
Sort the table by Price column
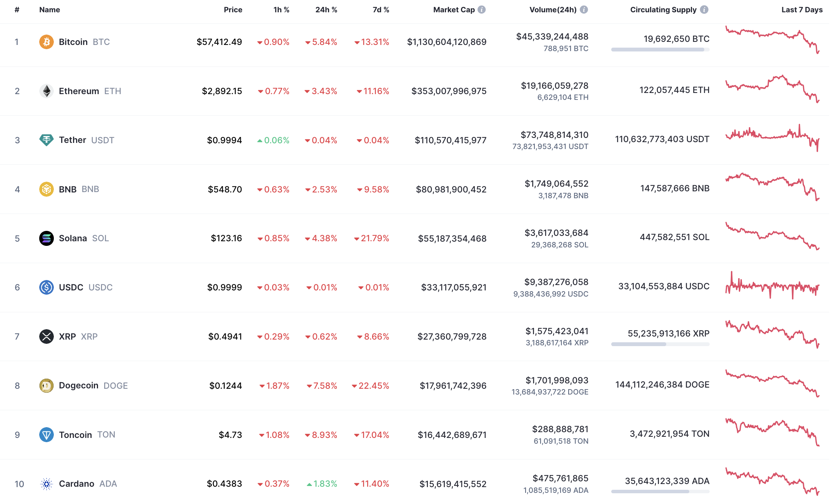pos(233,10)
